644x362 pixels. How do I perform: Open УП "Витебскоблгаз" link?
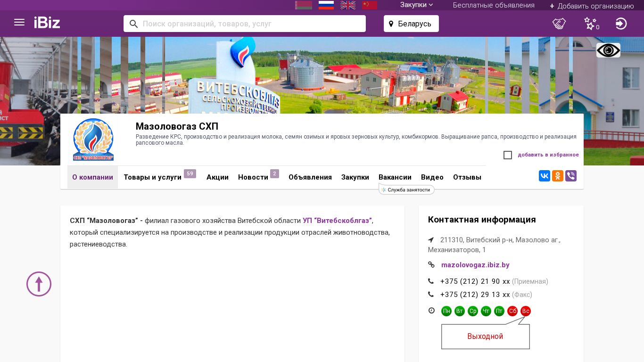[337, 220]
